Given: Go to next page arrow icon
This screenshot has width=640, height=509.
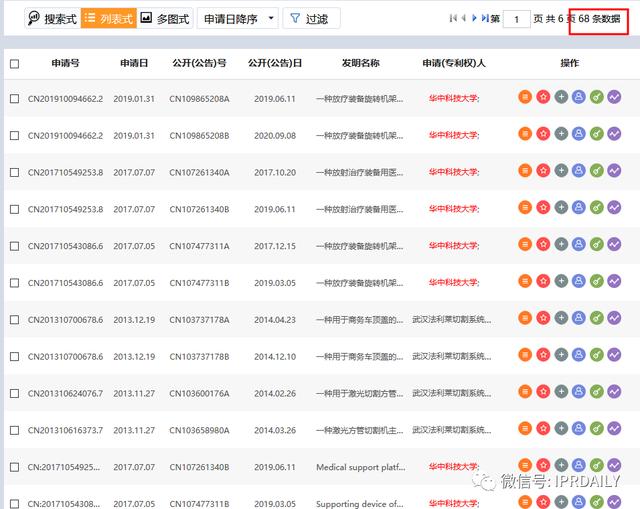Looking at the screenshot, I should [x=474, y=18].
